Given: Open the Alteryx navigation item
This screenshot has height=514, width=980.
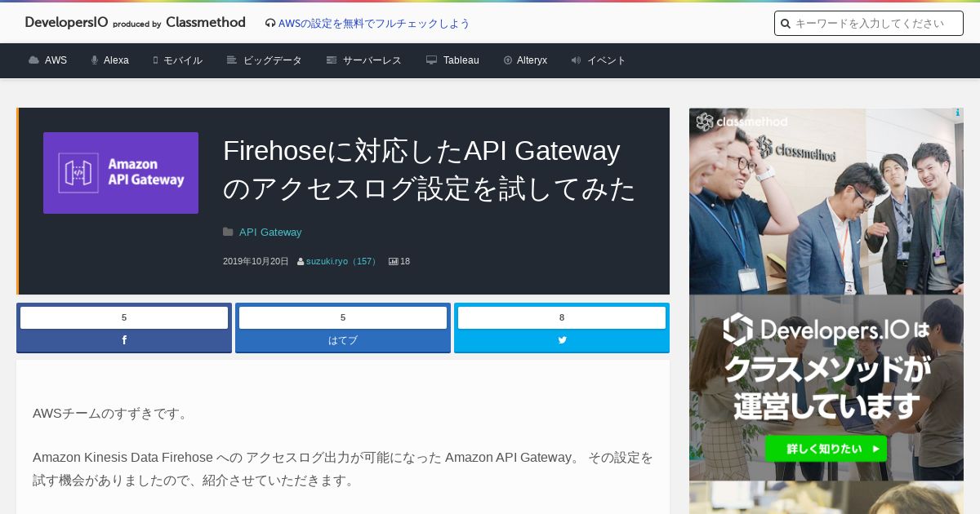Looking at the screenshot, I should 525,60.
